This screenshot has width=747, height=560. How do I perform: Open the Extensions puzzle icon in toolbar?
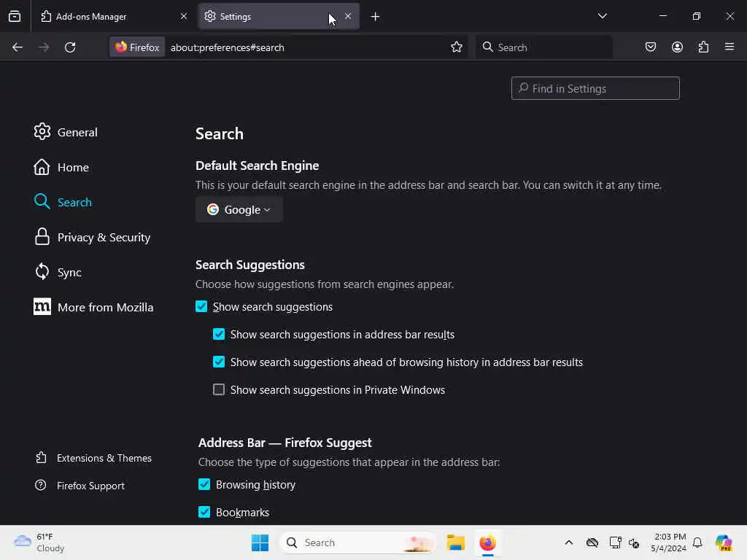tap(703, 47)
